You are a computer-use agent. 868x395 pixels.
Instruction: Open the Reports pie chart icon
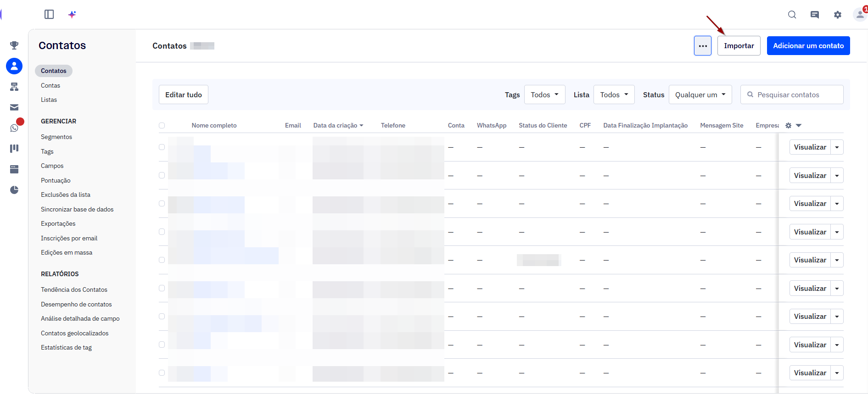(x=14, y=190)
